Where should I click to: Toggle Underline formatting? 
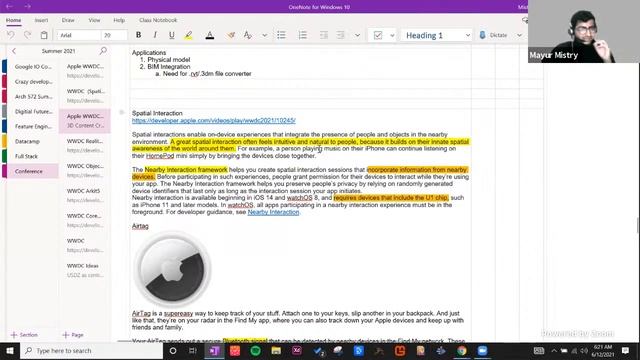pyautogui.click(x=171, y=35)
